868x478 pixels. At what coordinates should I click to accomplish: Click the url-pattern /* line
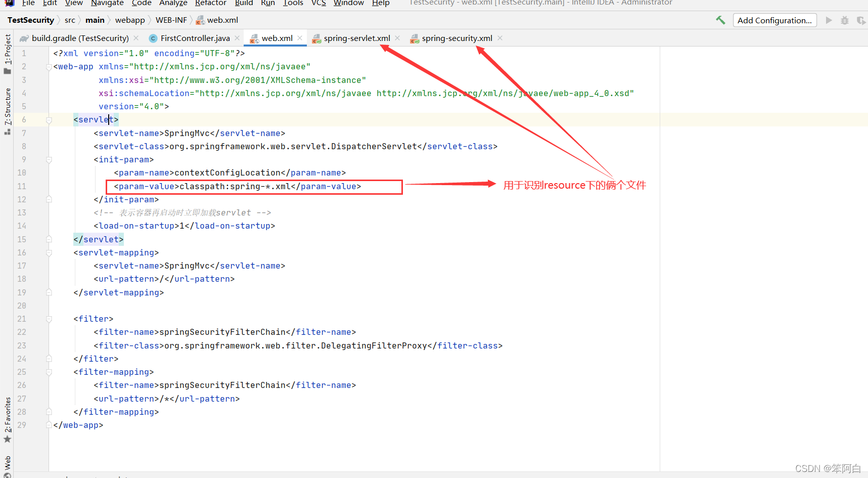(166, 399)
